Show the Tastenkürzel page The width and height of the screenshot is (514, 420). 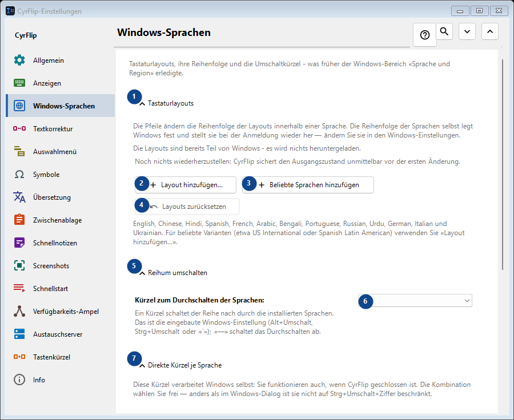point(61,357)
